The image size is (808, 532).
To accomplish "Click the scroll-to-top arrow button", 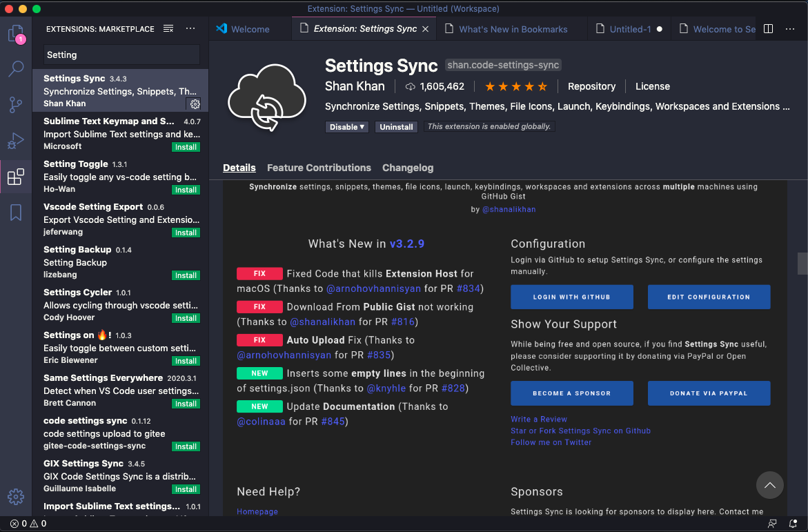I will (x=769, y=485).
